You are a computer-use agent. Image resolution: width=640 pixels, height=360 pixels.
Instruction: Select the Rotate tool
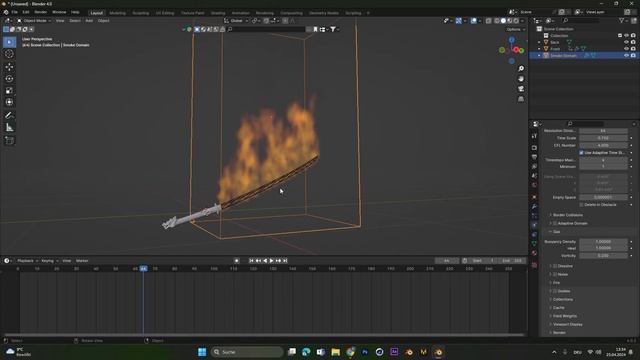[9, 78]
